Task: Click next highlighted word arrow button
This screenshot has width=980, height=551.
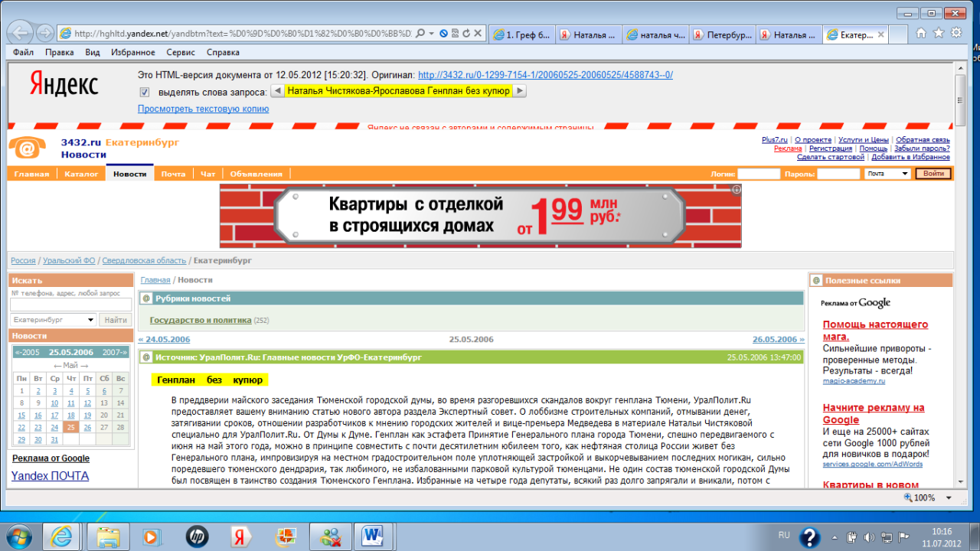Action: point(520,91)
